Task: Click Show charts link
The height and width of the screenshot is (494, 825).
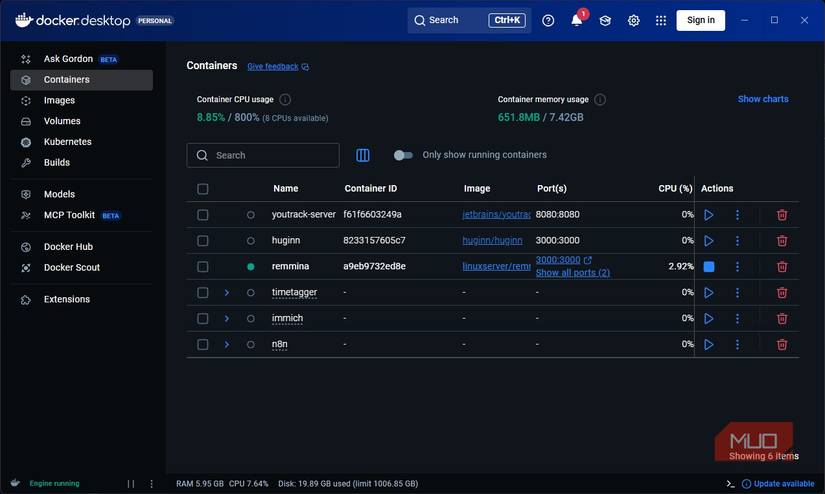Action: (763, 99)
